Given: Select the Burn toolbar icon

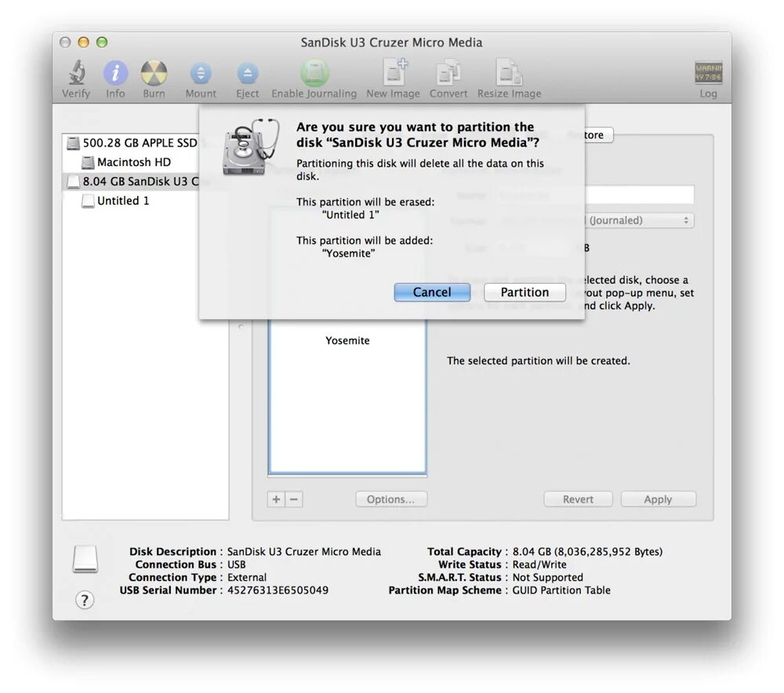Looking at the screenshot, I should (154, 73).
